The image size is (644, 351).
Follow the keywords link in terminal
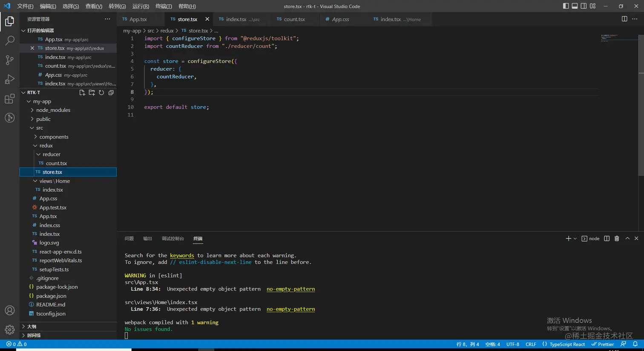[x=182, y=256]
